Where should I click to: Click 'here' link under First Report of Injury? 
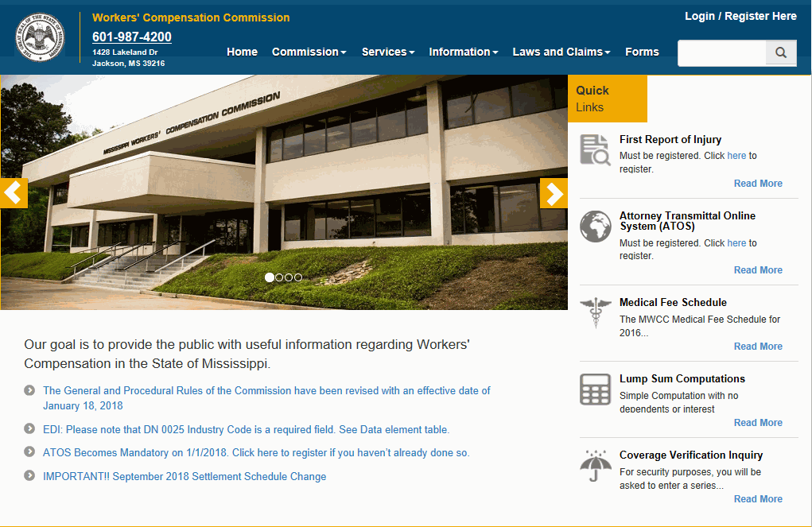(736, 155)
